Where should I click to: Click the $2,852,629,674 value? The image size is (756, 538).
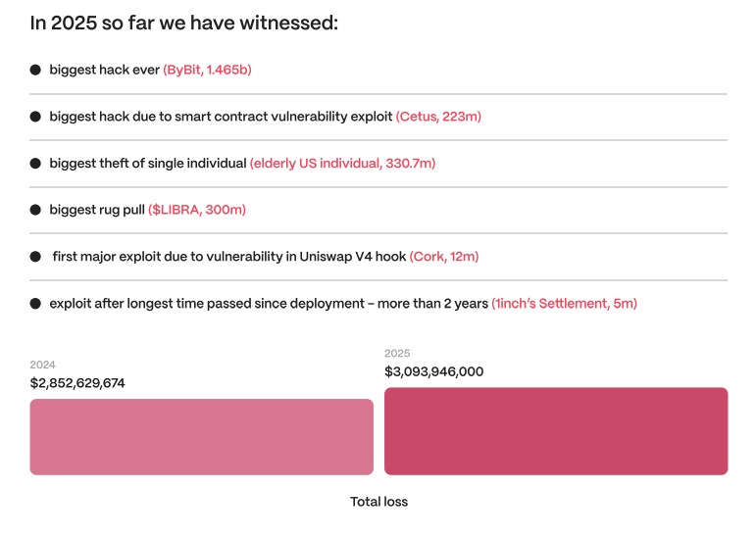point(77,383)
